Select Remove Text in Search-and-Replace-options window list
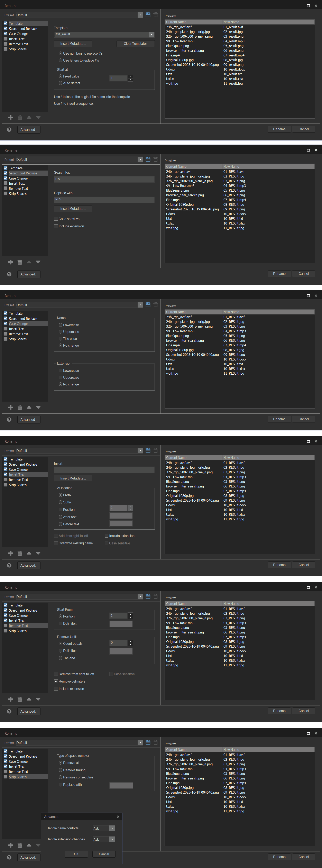This screenshot has height=868, width=322. [18, 189]
